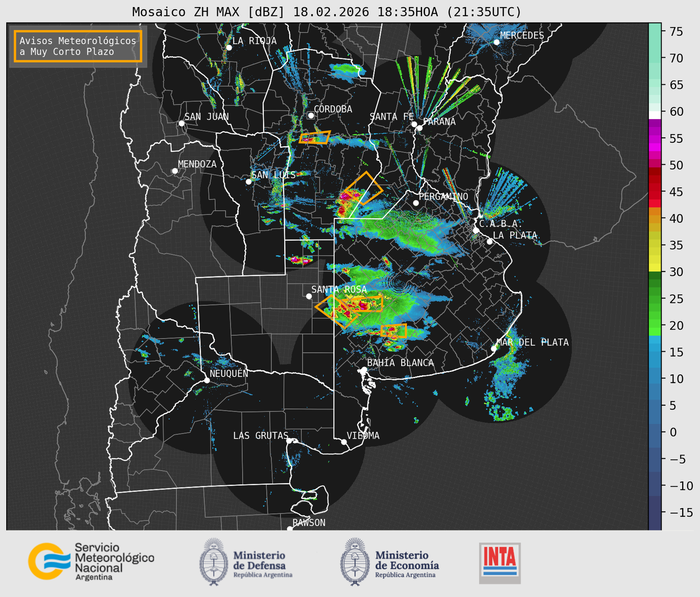Click the SAN LUIS city label
The height and width of the screenshot is (597, 700).
tap(273, 175)
